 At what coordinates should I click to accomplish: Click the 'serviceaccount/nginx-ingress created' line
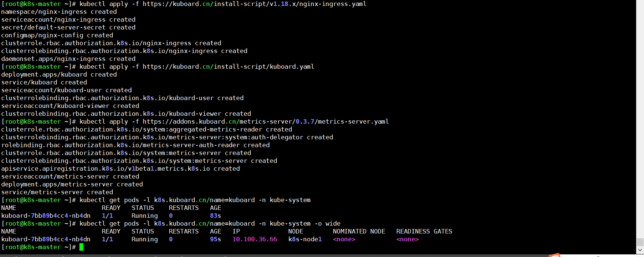[x=68, y=20]
